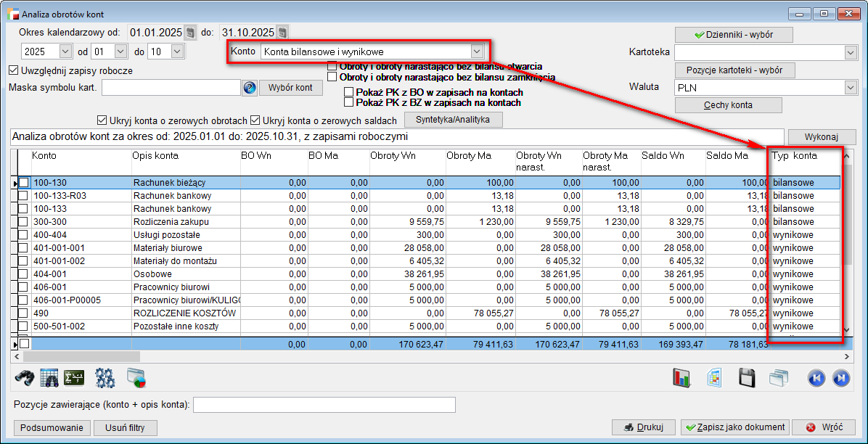Click the gears settings icon
This screenshot has height=444, width=868.
pyautogui.click(x=105, y=377)
